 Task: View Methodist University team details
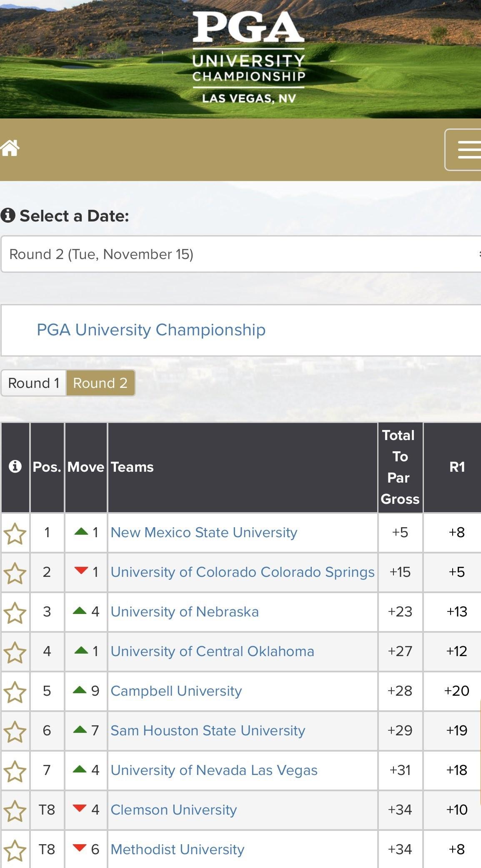(x=177, y=850)
